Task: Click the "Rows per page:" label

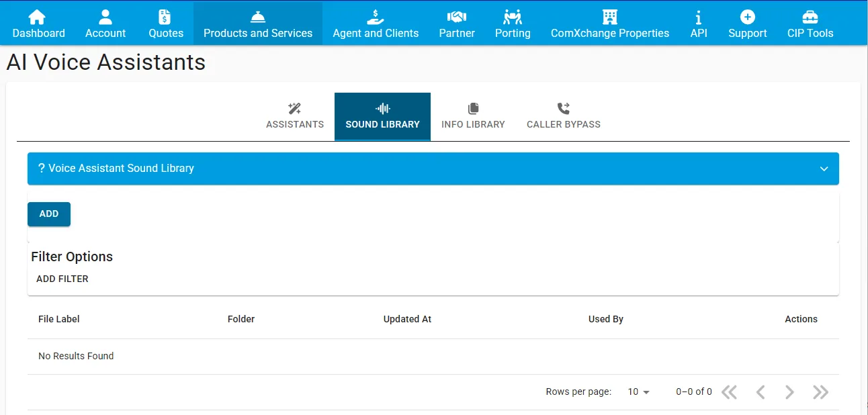Action: tap(578, 392)
